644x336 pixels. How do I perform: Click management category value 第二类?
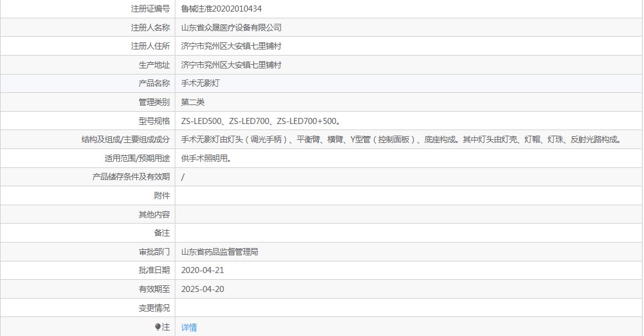(x=192, y=102)
